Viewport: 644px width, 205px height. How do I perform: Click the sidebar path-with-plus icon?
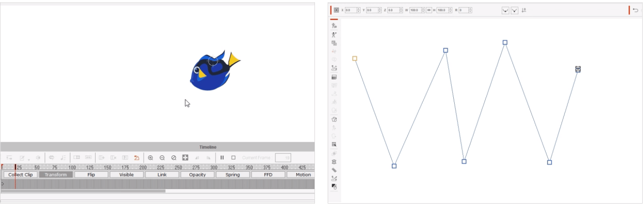pyautogui.click(x=334, y=68)
